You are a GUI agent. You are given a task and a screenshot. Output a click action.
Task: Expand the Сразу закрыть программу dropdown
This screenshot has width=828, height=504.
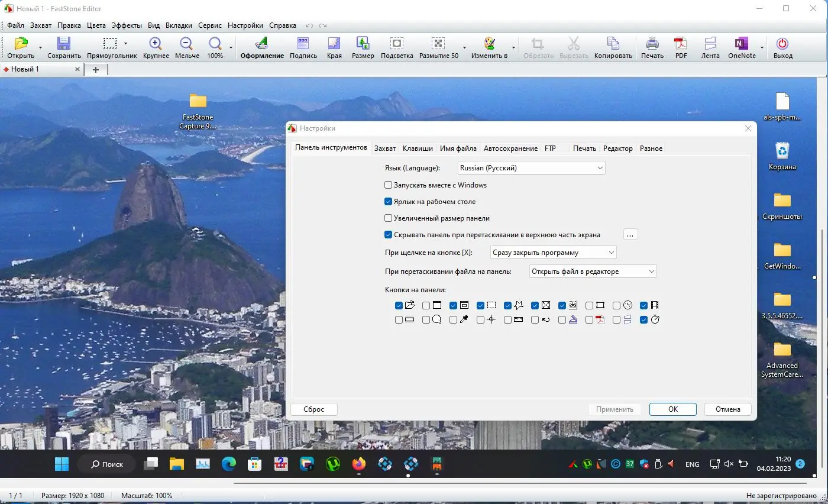(x=553, y=253)
